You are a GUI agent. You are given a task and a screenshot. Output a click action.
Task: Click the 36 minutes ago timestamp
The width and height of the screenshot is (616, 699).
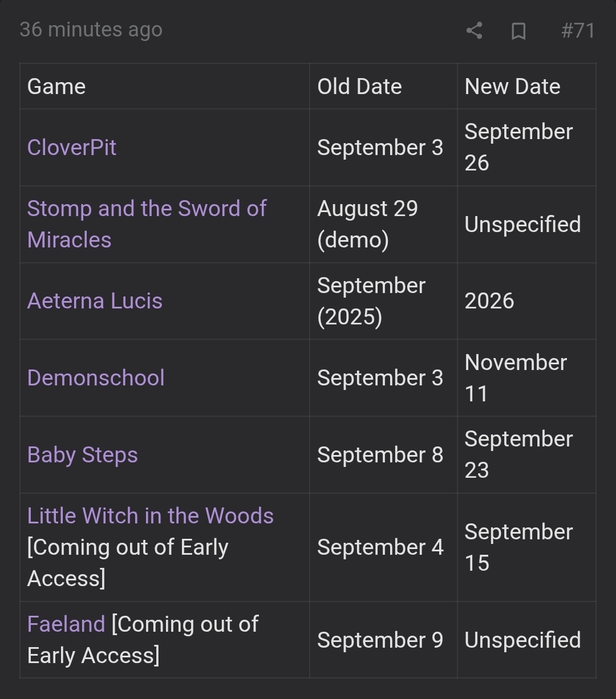(91, 30)
